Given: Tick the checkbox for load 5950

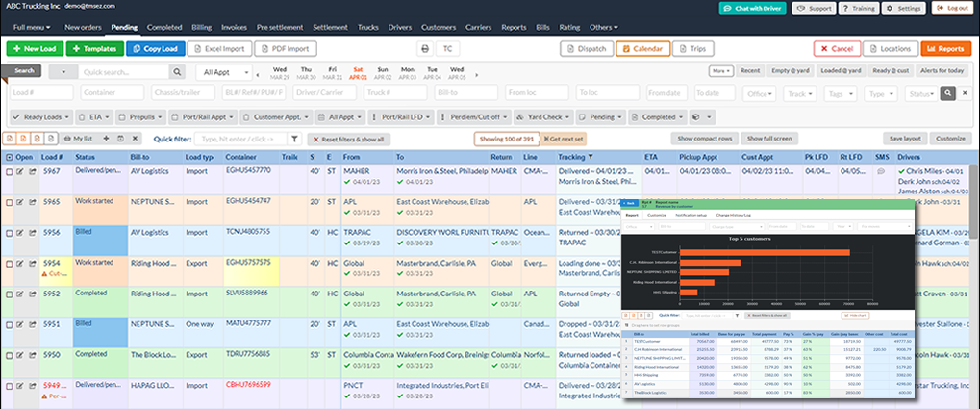Looking at the screenshot, I should pyautogui.click(x=9, y=354).
